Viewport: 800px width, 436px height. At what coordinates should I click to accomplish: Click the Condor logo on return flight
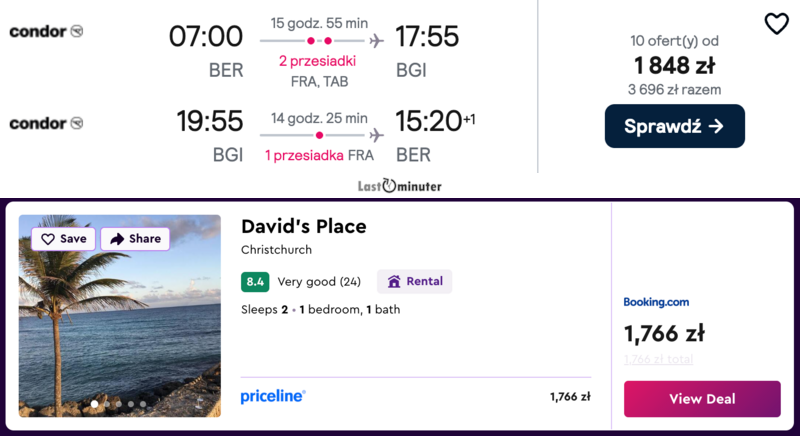pyautogui.click(x=46, y=123)
